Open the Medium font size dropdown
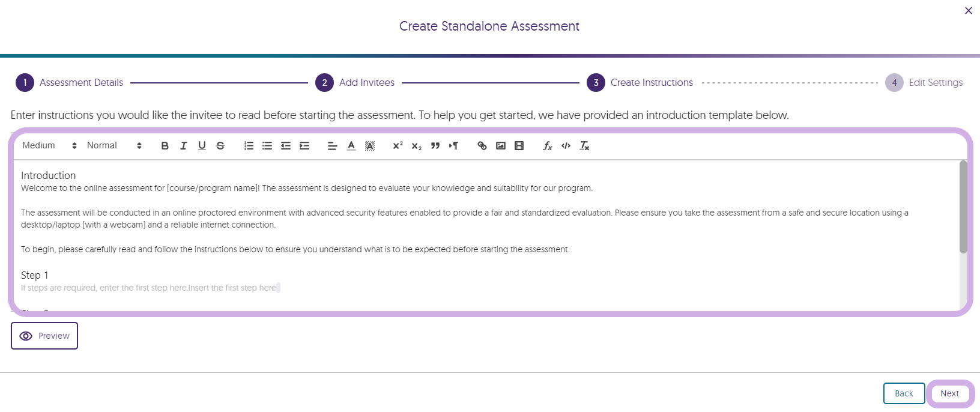Viewport: 980px width, 412px height. pos(49,146)
